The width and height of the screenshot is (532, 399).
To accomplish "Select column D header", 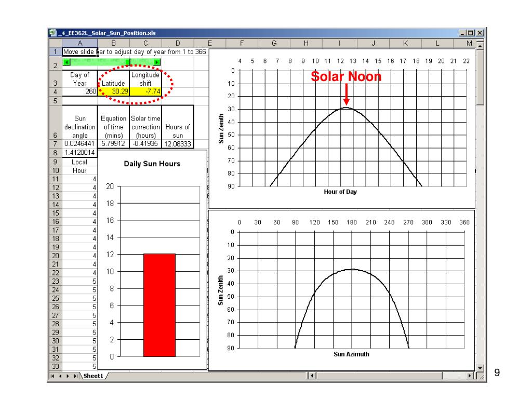I will 178,43.
